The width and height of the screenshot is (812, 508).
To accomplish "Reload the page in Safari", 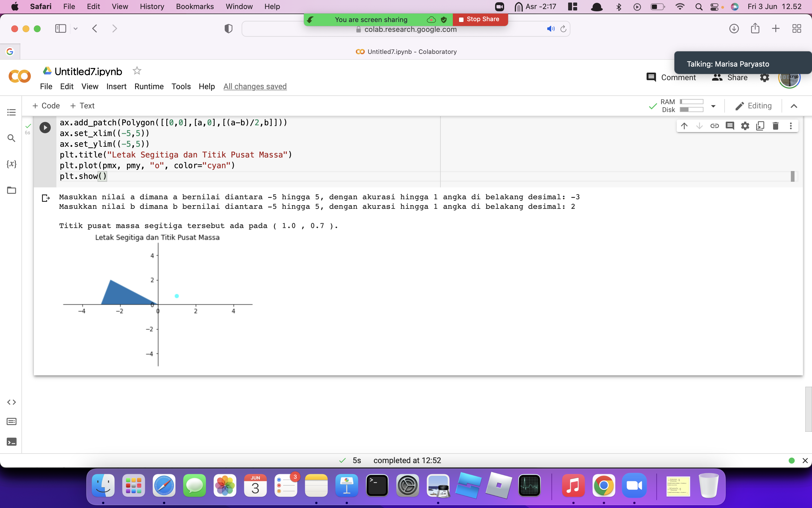I will click(x=563, y=29).
